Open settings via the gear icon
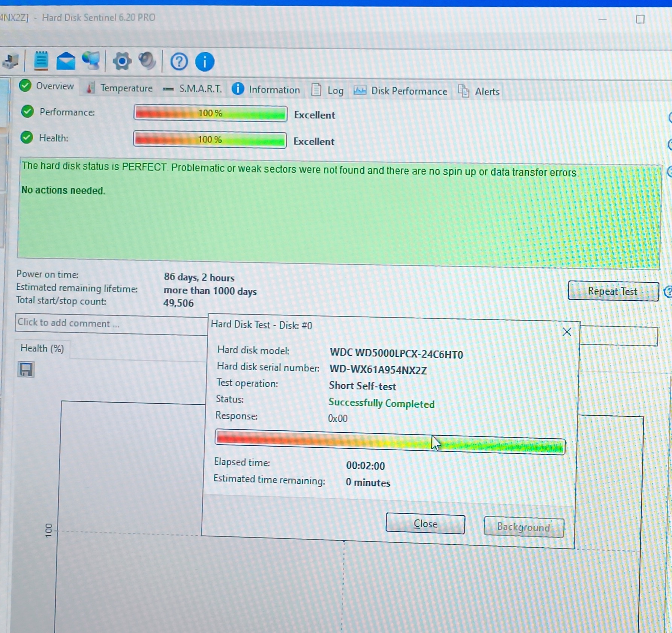 (122, 61)
